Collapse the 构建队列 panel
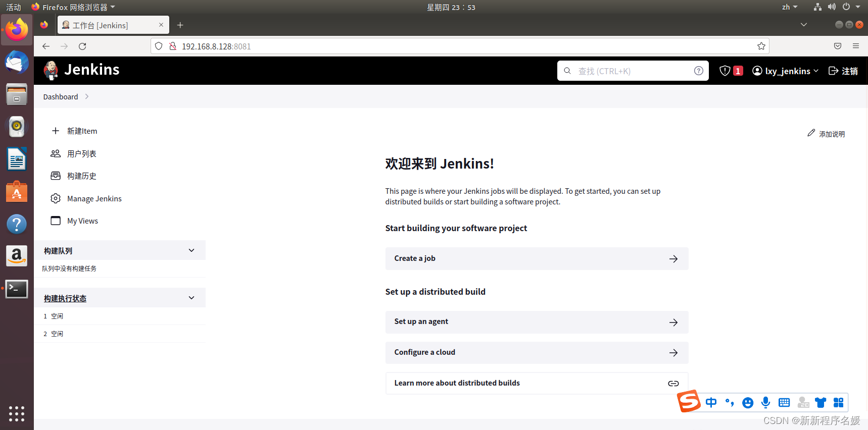The height and width of the screenshot is (430, 868). [191, 250]
